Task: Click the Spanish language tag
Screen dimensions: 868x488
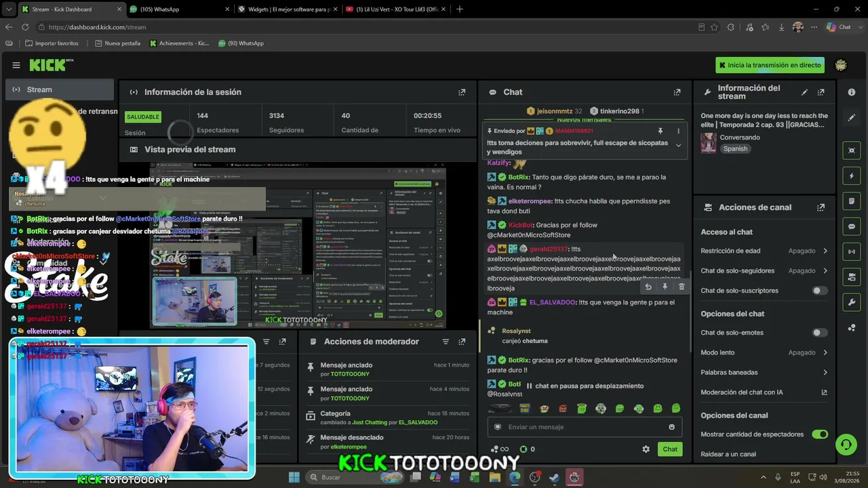Action: tap(735, 149)
